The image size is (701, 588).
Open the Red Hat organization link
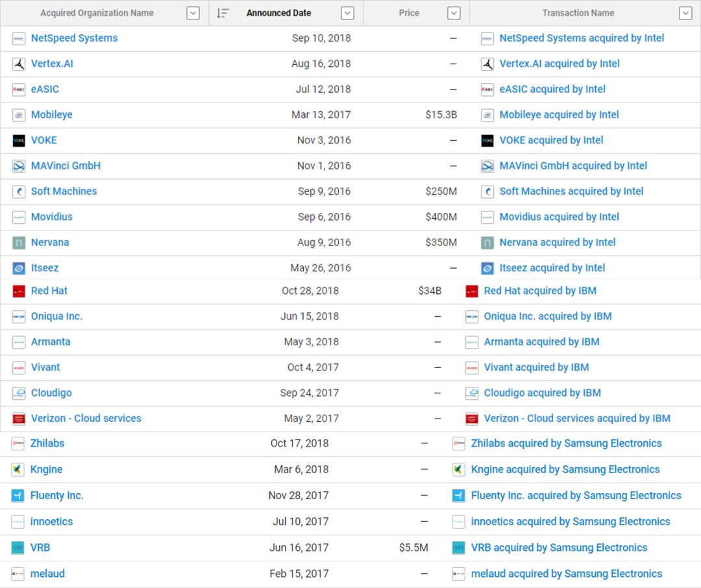(x=49, y=291)
